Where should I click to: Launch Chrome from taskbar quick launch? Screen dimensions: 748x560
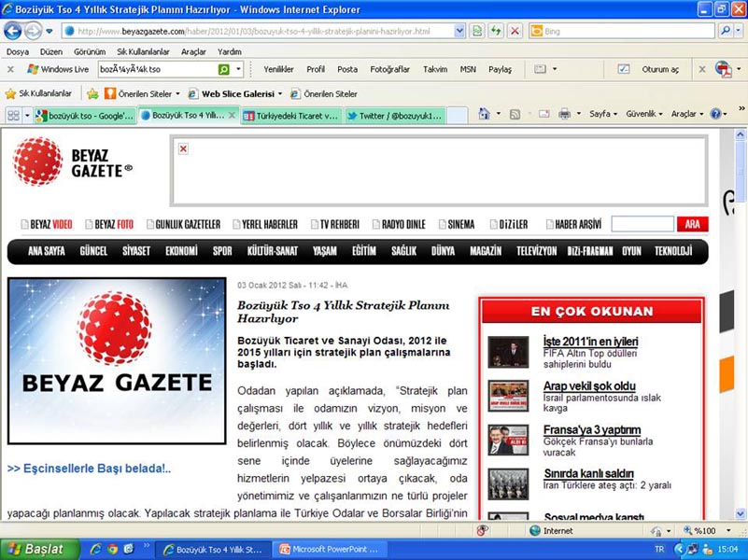(112, 549)
